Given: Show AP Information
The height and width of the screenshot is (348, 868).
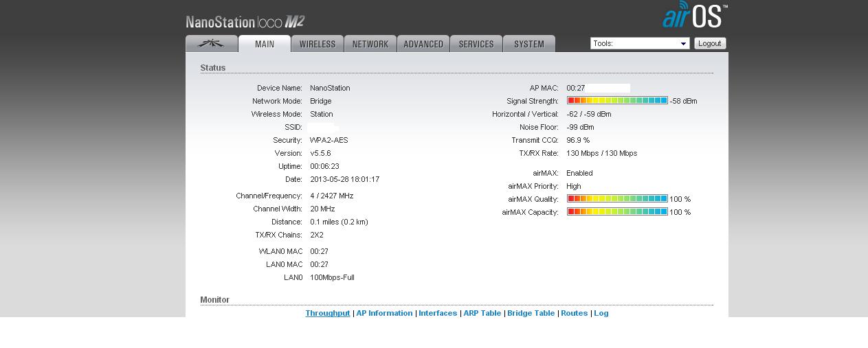Looking at the screenshot, I should click(x=384, y=313).
